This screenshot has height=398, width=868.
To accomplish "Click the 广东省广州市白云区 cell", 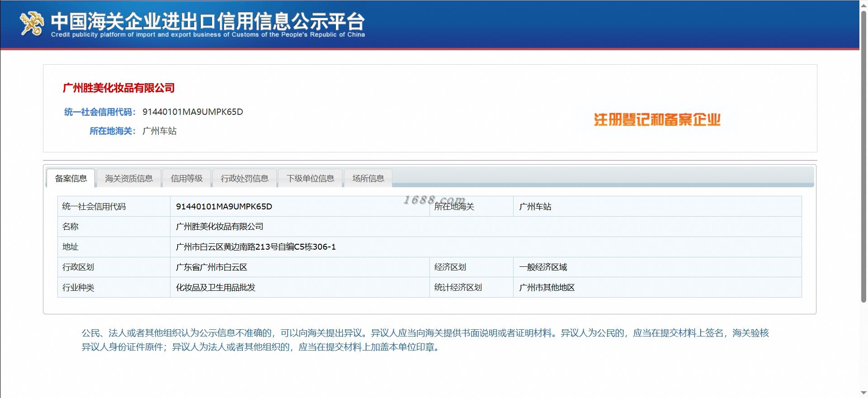I will pyautogui.click(x=300, y=267).
